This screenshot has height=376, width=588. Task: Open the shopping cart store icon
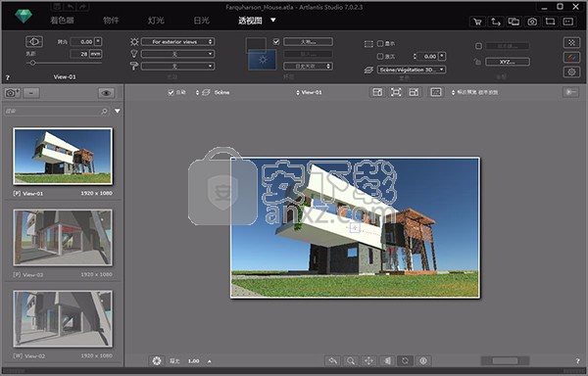point(477,22)
